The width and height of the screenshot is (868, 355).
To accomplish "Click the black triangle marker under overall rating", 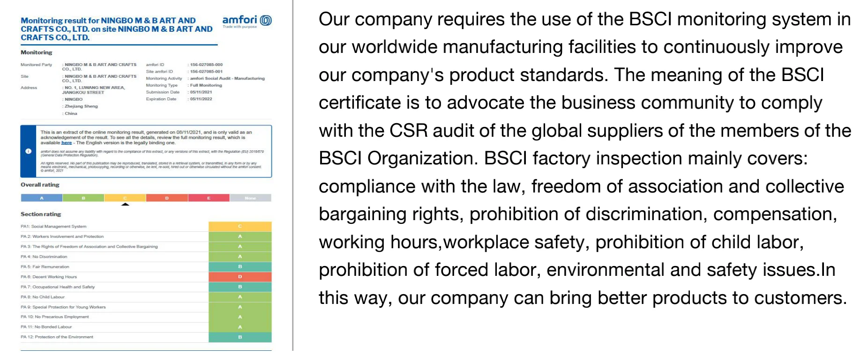I will pyautogui.click(x=125, y=204).
